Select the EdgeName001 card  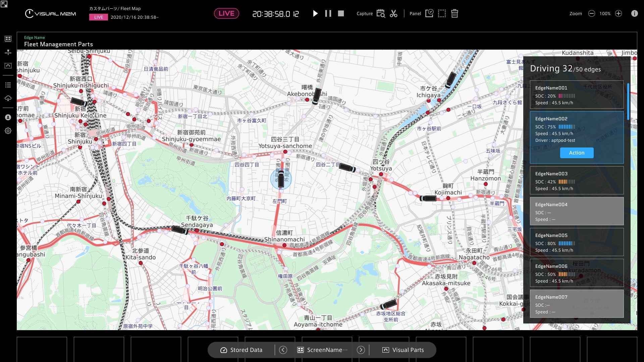point(577,95)
